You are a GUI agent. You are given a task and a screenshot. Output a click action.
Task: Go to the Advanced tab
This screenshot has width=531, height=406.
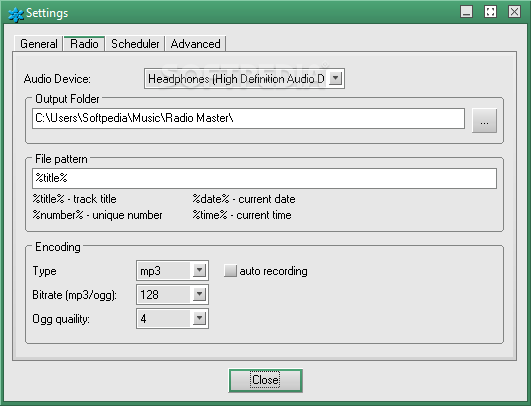coord(195,44)
